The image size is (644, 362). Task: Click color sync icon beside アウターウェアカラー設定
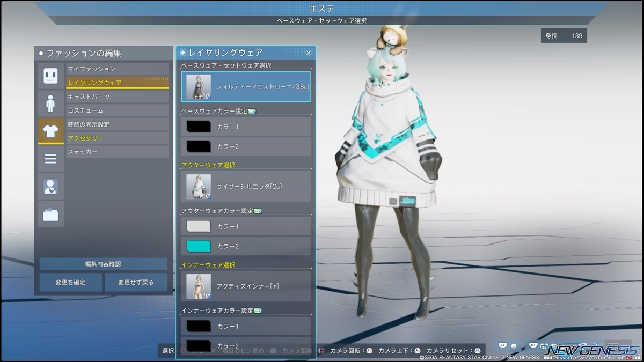[x=258, y=211]
